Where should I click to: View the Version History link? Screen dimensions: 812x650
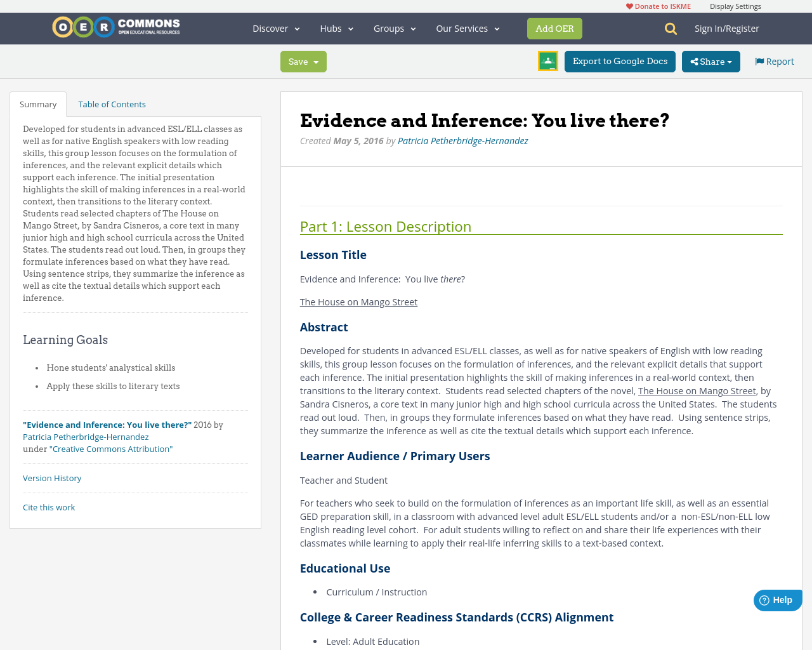pyautogui.click(x=52, y=477)
